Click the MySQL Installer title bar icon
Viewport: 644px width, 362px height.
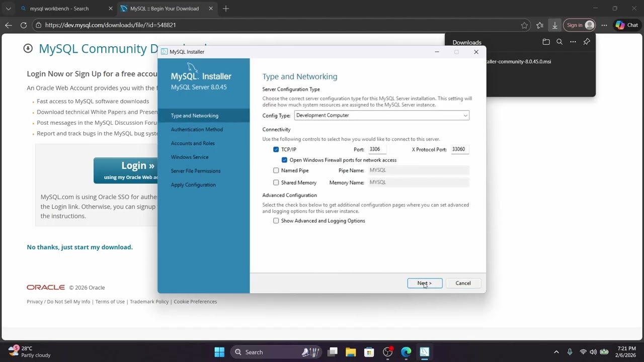tap(164, 52)
